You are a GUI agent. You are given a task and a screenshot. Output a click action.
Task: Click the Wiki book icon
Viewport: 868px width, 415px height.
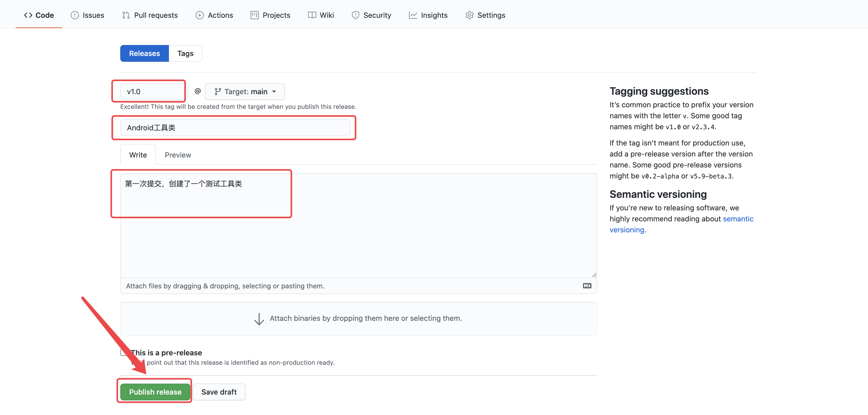point(312,15)
